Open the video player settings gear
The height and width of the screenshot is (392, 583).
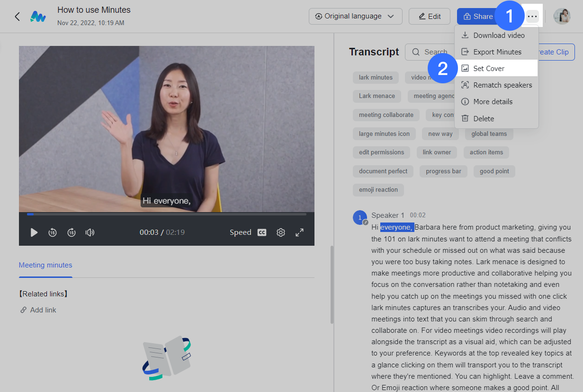(280, 232)
